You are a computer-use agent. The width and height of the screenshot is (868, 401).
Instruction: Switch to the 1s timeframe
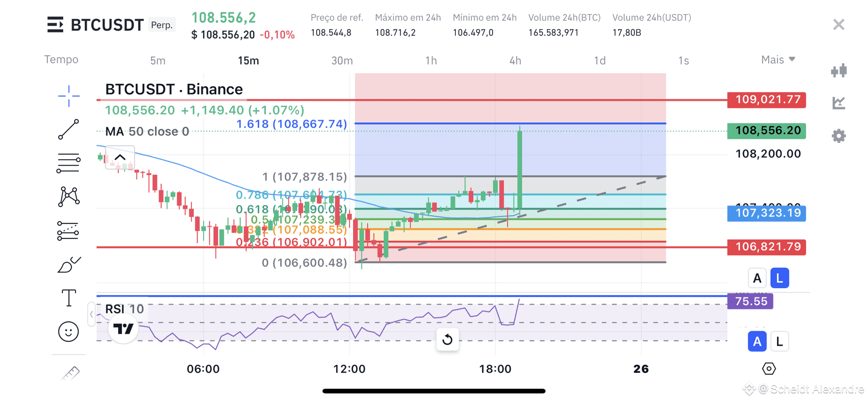click(x=683, y=61)
